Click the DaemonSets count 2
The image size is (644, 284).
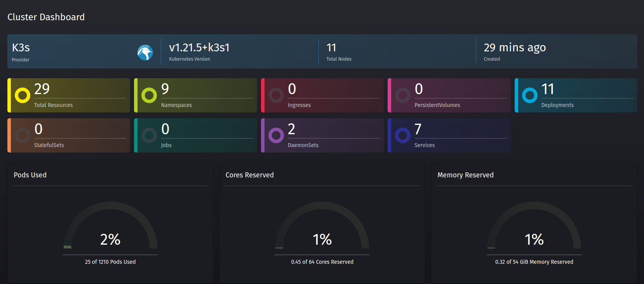pyautogui.click(x=291, y=129)
